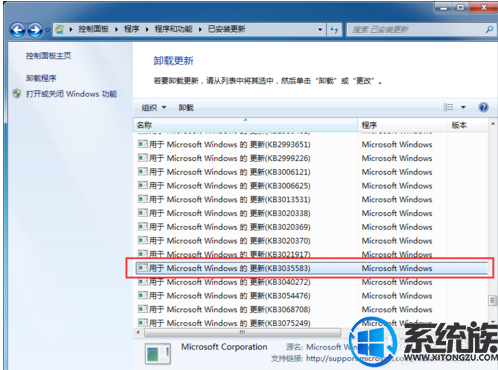
Task: Maximize the installed updates window
Action: pyautogui.click(x=461, y=8)
